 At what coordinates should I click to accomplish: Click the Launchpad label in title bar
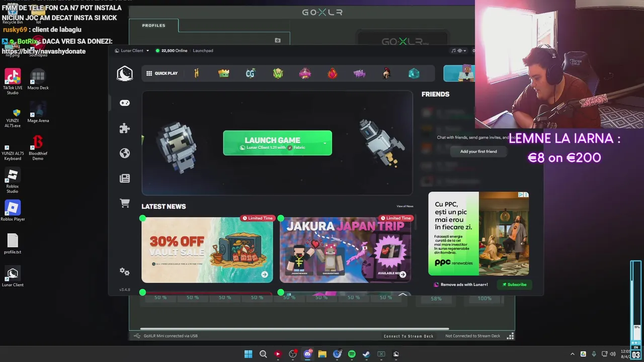(203, 51)
